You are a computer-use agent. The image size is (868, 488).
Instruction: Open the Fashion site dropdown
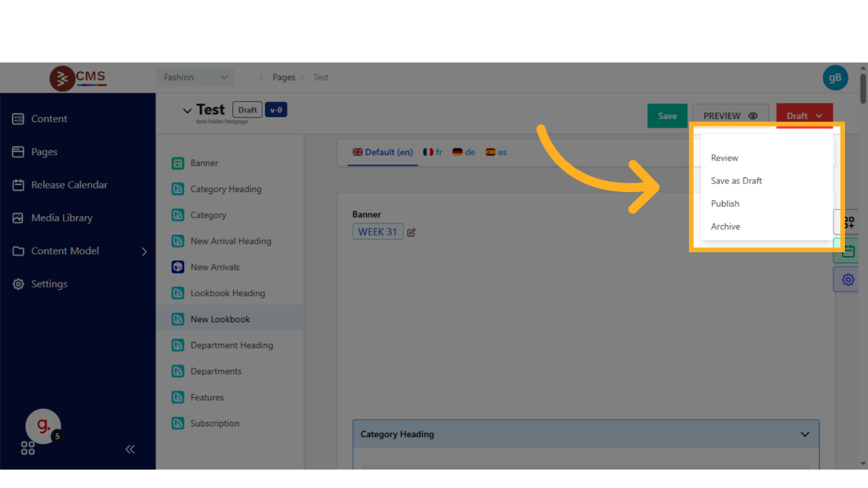pyautogui.click(x=195, y=78)
